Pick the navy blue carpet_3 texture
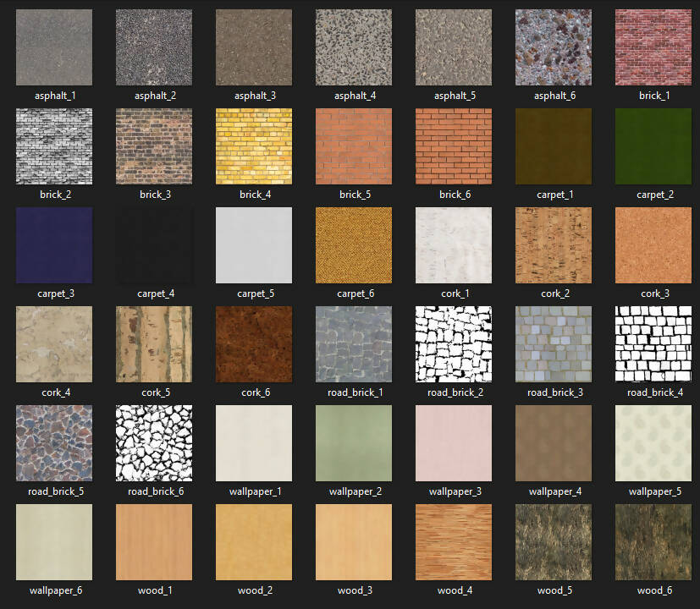 tap(54, 245)
